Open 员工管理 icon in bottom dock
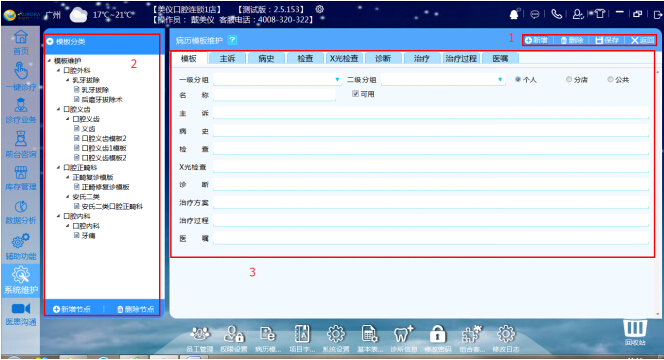The height and width of the screenshot is (360, 664). [x=200, y=334]
